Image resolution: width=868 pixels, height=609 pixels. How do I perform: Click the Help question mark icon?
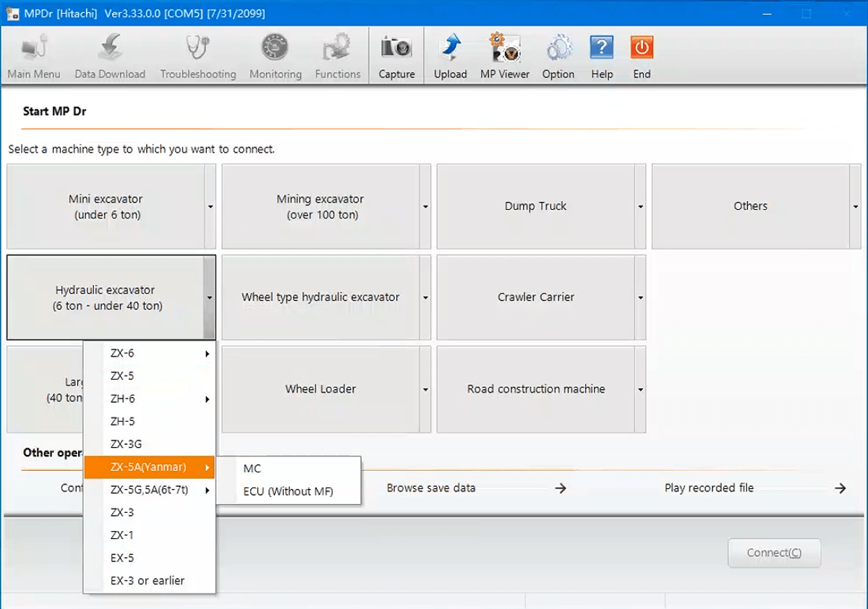coord(602,48)
